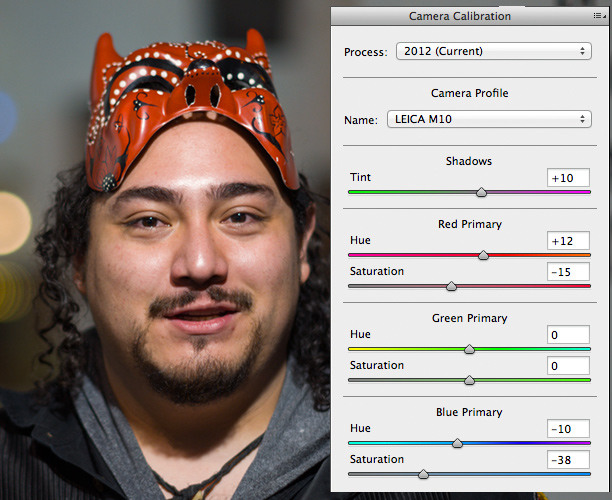Click the Shadows Tint slider handle

[x=481, y=192]
